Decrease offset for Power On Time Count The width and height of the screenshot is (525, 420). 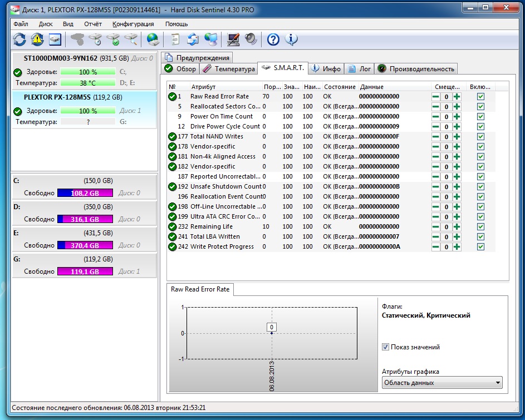pos(435,116)
